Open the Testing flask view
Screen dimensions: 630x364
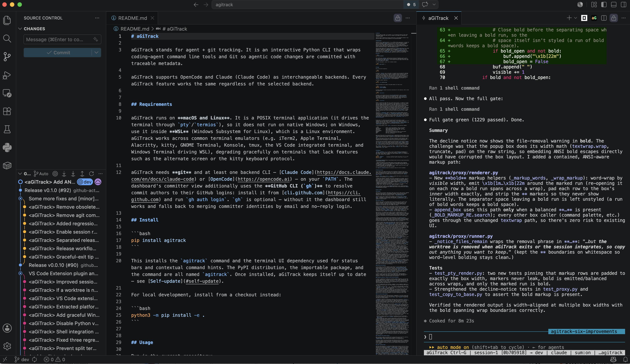7,129
